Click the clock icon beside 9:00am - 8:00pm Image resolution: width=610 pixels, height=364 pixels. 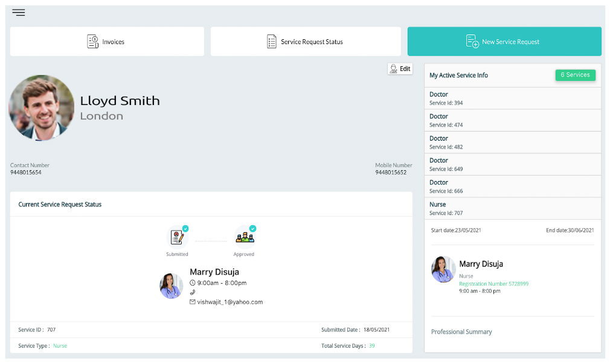pyautogui.click(x=193, y=283)
